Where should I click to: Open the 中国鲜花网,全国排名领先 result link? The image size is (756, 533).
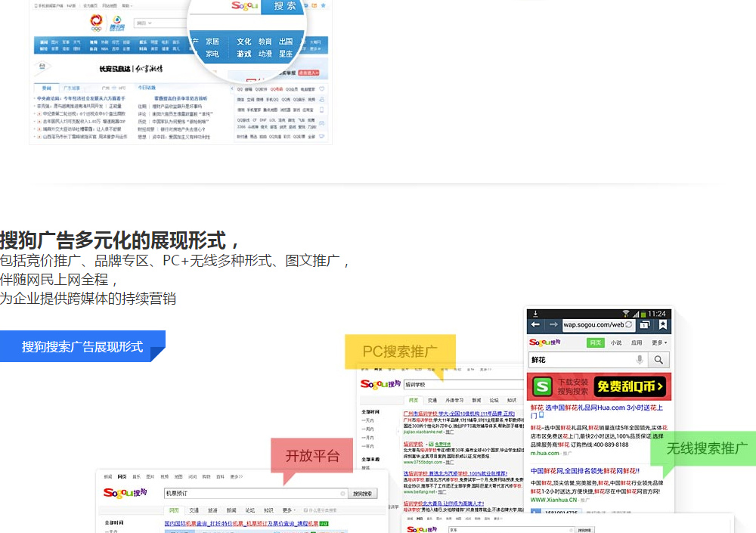pyautogui.click(x=585, y=471)
